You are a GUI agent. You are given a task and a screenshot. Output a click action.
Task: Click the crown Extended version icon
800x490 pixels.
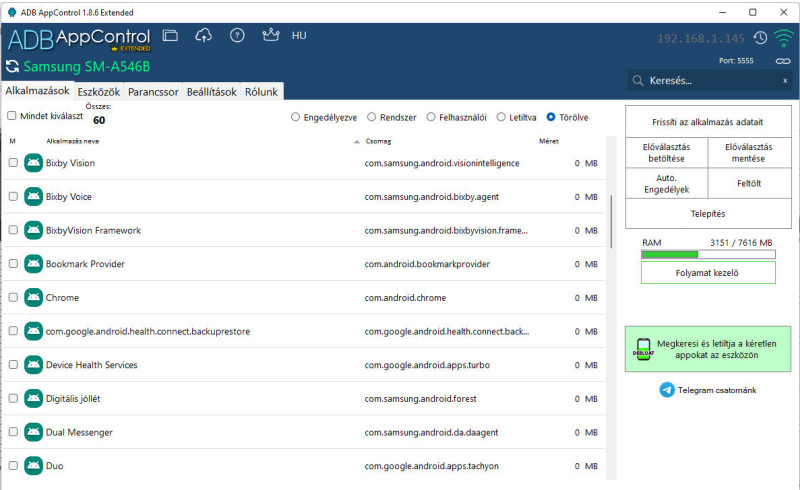[270, 35]
